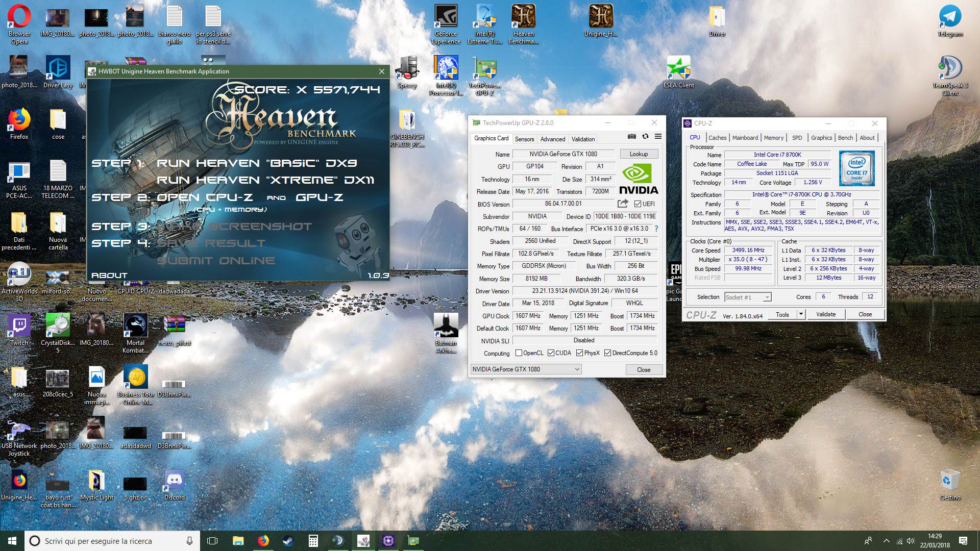
Task: Open Intel Extreme Tuning desktop icon
Action: 484,24
